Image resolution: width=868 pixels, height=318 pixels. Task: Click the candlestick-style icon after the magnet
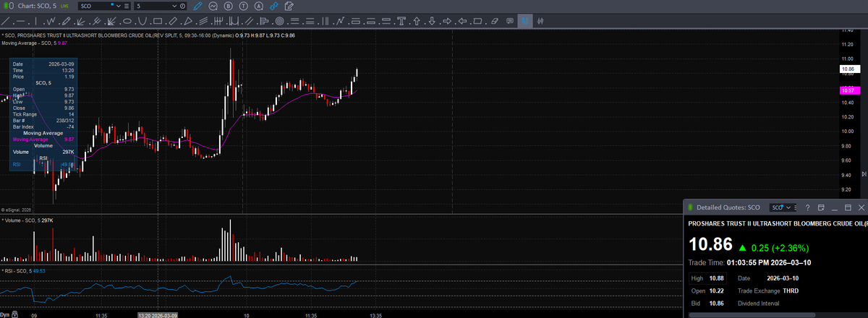[x=540, y=21]
